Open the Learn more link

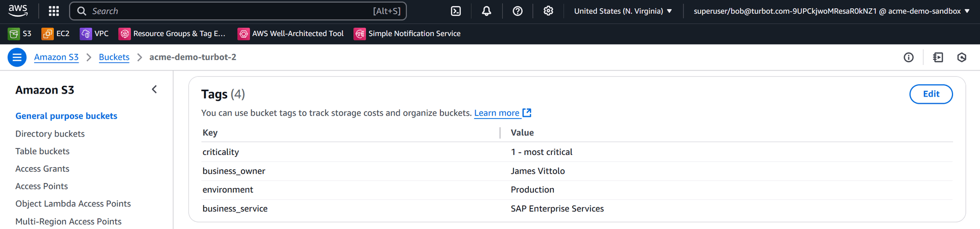pyautogui.click(x=497, y=113)
